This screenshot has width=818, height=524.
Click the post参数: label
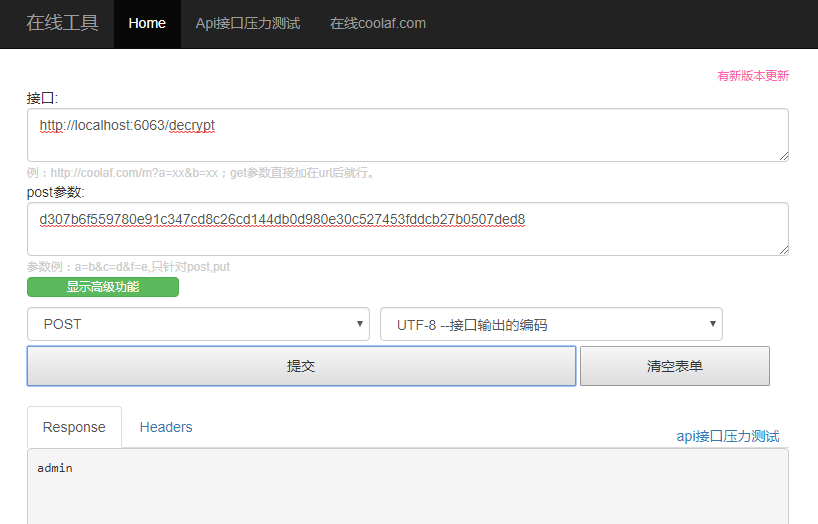pyautogui.click(x=55, y=193)
